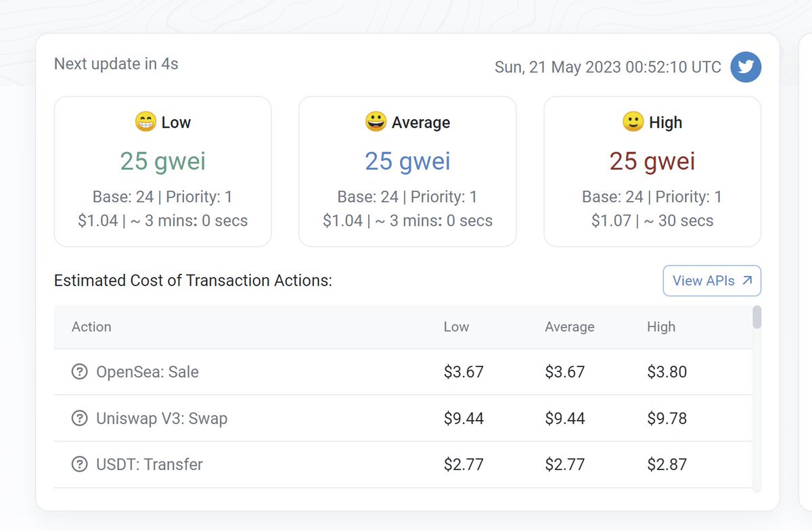Viewport: 812px width, 531px height.
Task: Open help tooltip for Uniswap V3: Swap
Action: pyautogui.click(x=79, y=418)
